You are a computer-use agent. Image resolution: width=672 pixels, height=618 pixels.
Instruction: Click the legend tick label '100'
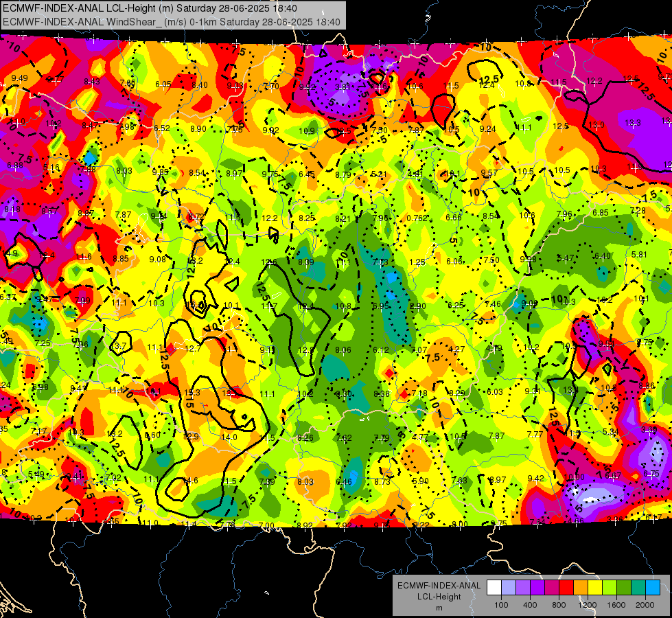click(x=501, y=605)
